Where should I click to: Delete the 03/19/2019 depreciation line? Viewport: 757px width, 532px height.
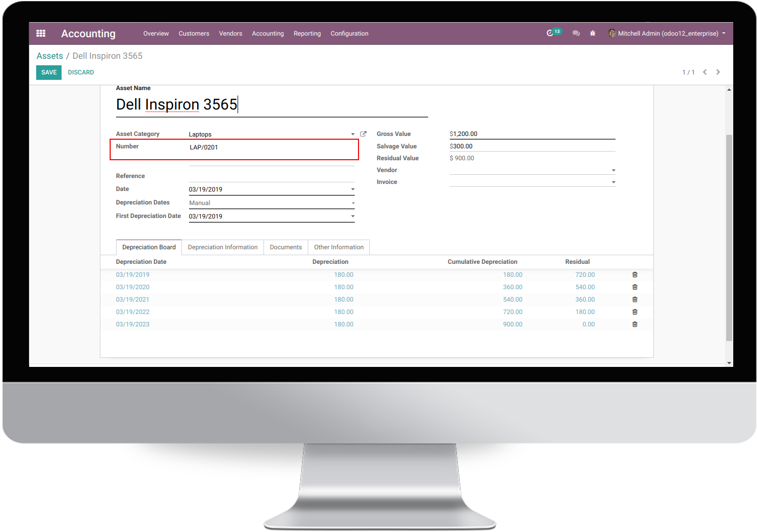pyautogui.click(x=635, y=275)
